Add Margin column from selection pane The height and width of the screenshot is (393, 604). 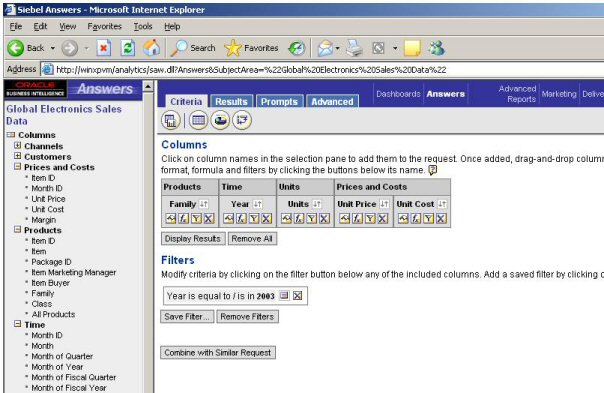coord(44,220)
